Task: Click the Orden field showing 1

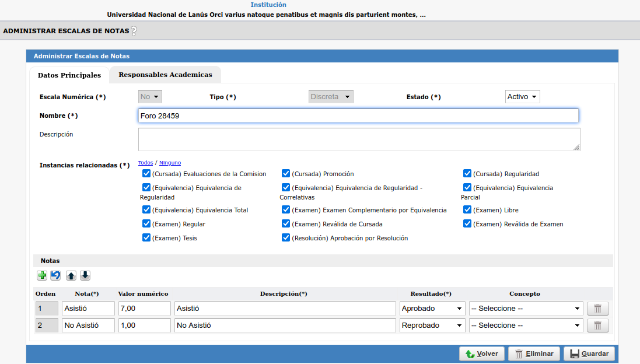Action: tap(47, 309)
